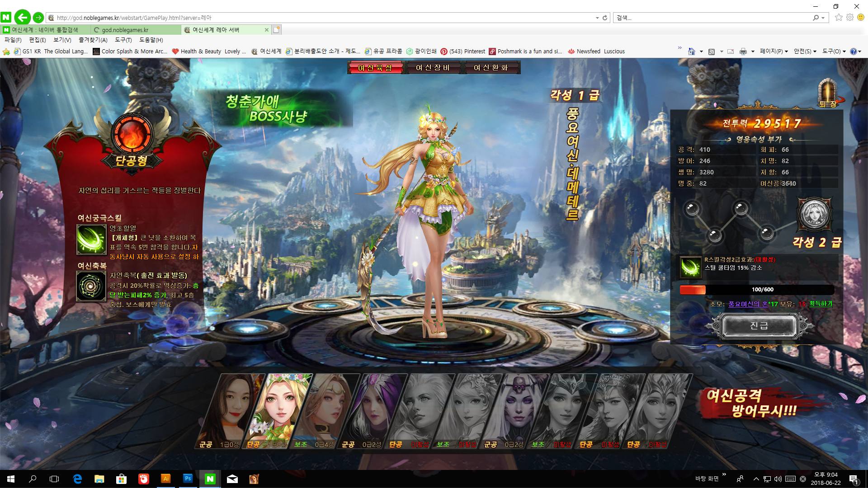The width and height of the screenshot is (868, 488).
Task: Expand the address bar history dropdown
Action: (x=597, y=18)
